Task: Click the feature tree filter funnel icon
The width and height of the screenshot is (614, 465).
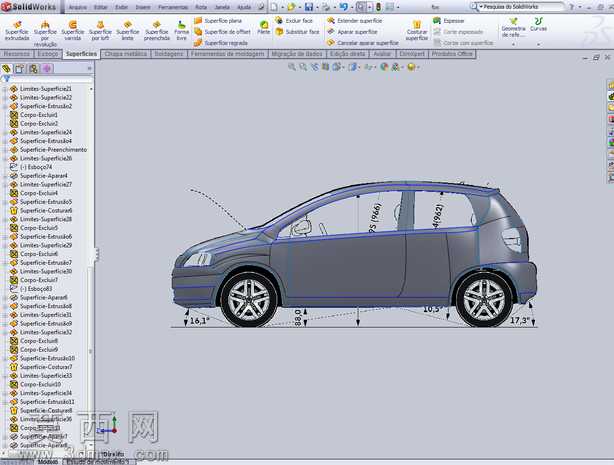Action: (6, 79)
